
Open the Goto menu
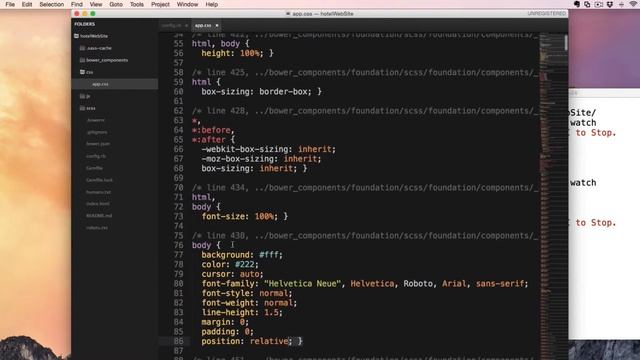[116, 4]
